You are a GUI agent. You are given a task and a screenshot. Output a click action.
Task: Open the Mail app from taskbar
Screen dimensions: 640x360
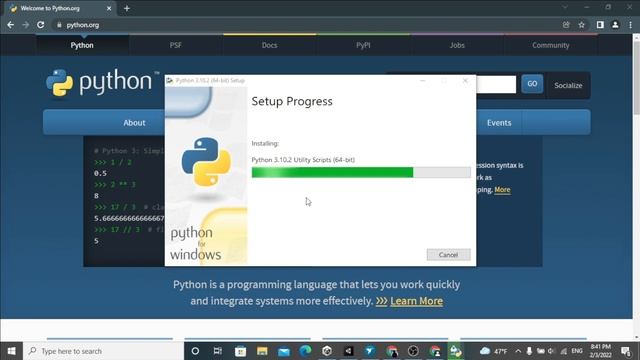coord(284,351)
